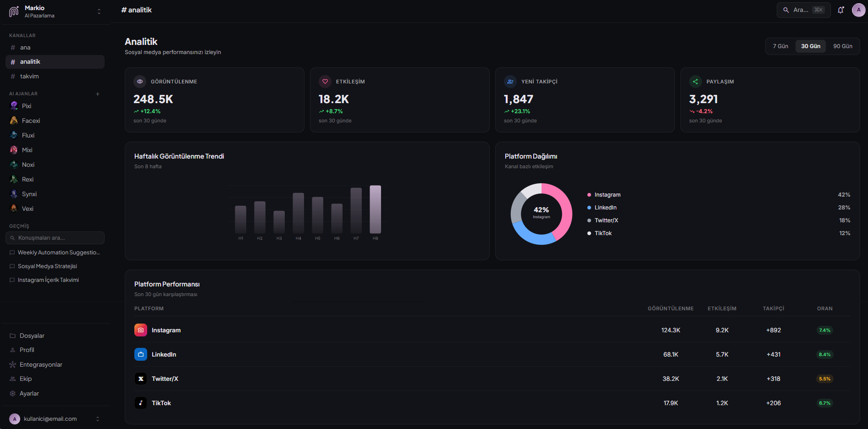Click the TikTok icon in Platform Performansı
The image size is (868, 429).
[140, 403]
